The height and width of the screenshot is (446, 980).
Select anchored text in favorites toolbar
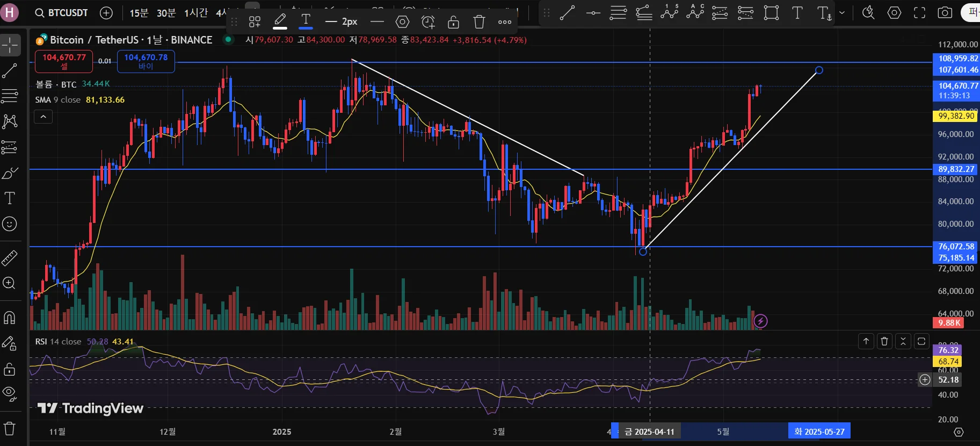pyautogui.click(x=824, y=13)
